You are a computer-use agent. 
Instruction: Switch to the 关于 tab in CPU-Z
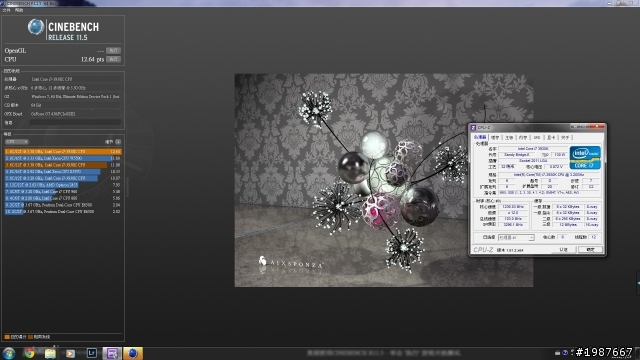tap(565, 138)
